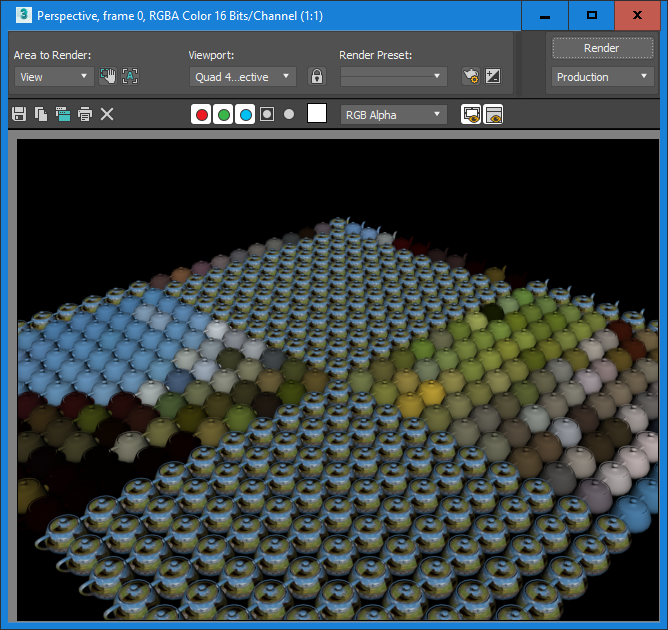The image size is (668, 630).
Task: Copy the rendered image to clipboard
Action: point(41,114)
